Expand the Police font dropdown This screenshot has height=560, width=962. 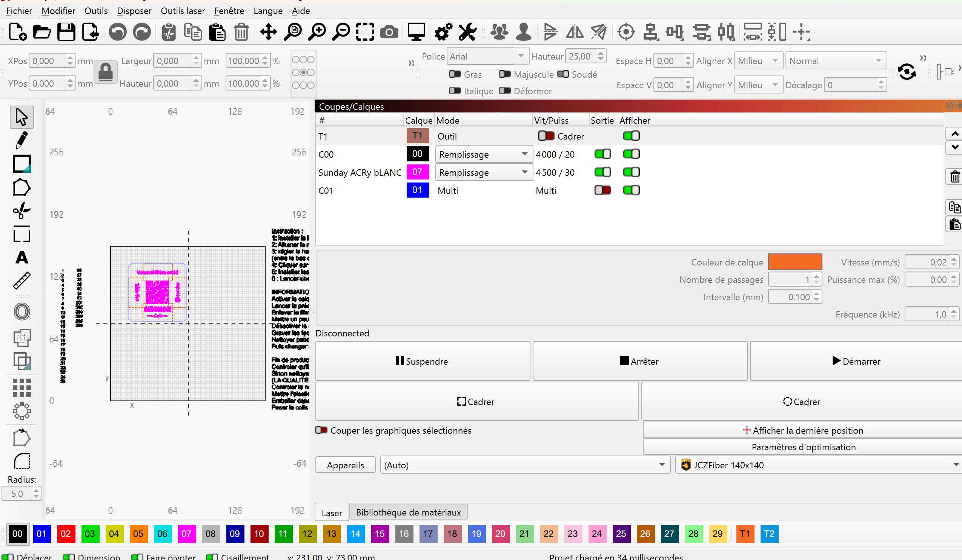[521, 57]
